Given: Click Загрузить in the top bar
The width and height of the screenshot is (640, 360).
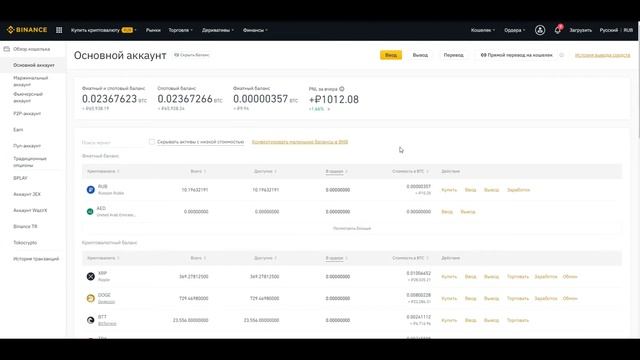Looking at the screenshot, I should [x=580, y=30].
